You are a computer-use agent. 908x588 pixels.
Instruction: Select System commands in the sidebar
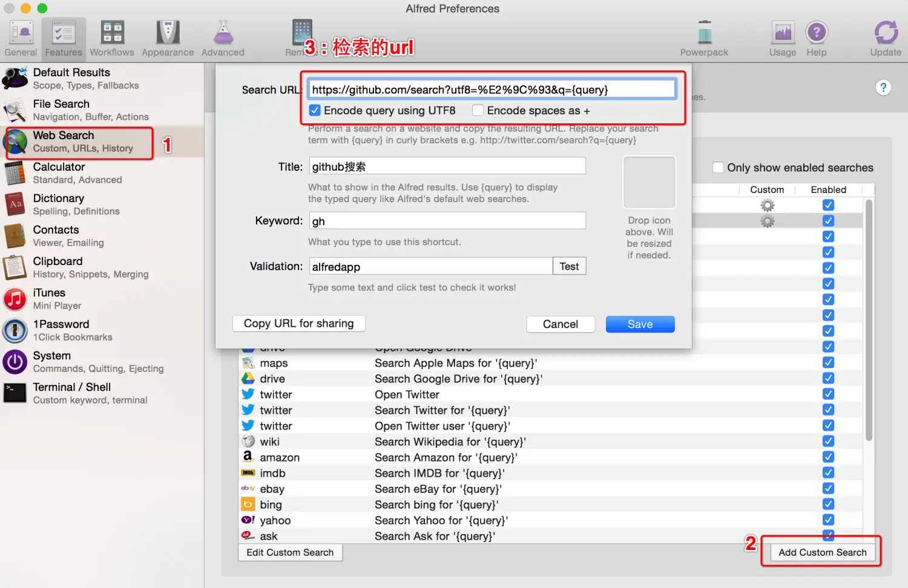click(x=102, y=362)
